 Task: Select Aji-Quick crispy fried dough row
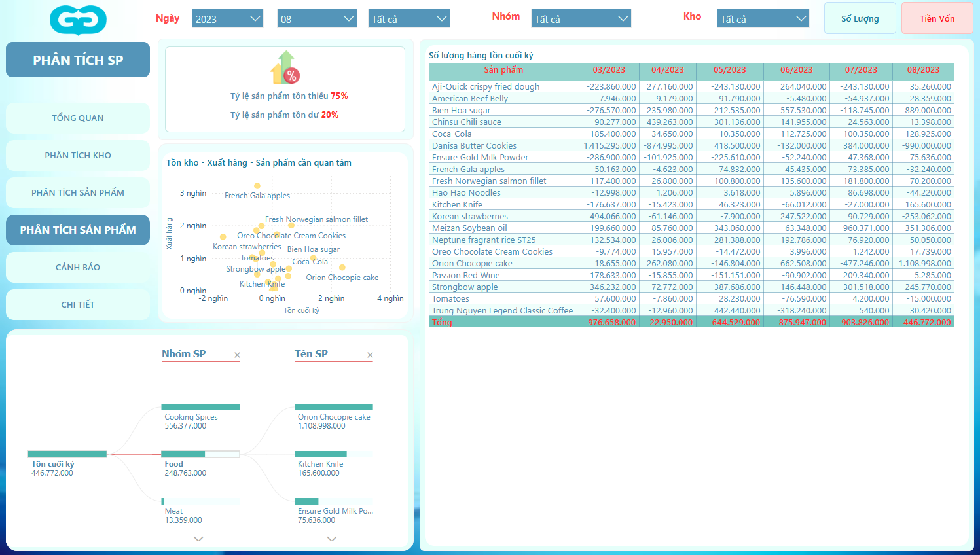point(691,86)
